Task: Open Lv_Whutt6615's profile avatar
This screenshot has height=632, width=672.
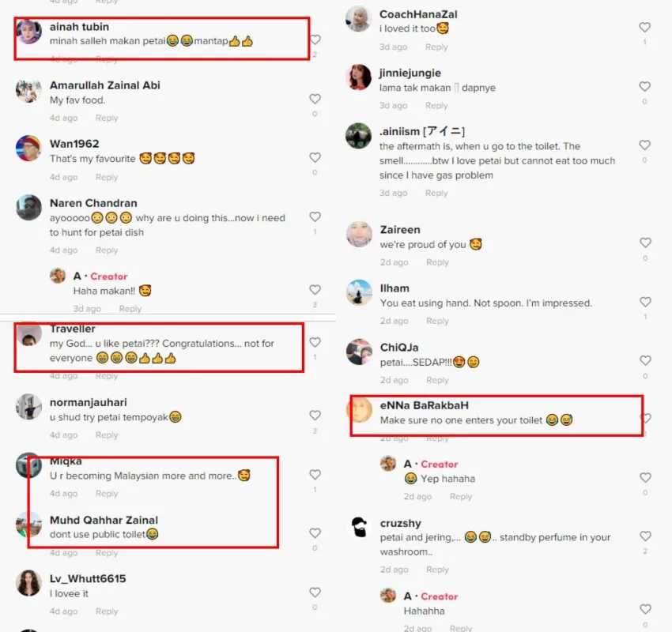Action: pyautogui.click(x=28, y=583)
